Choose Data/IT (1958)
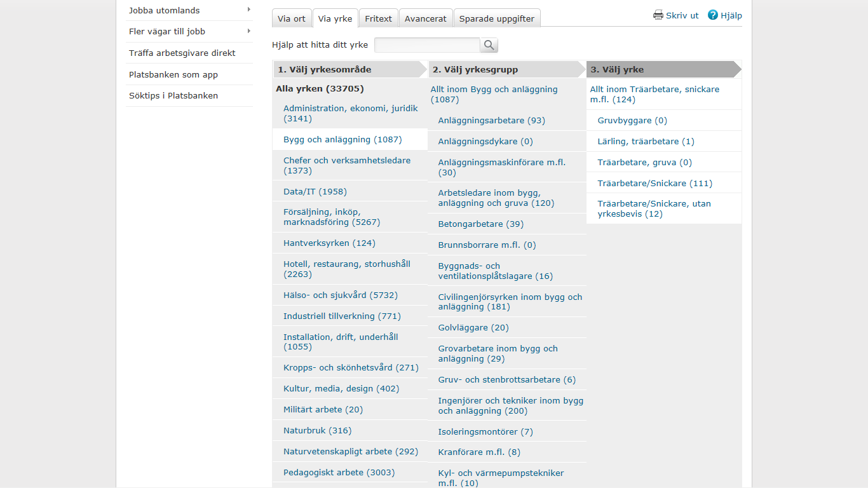 tap(315, 191)
